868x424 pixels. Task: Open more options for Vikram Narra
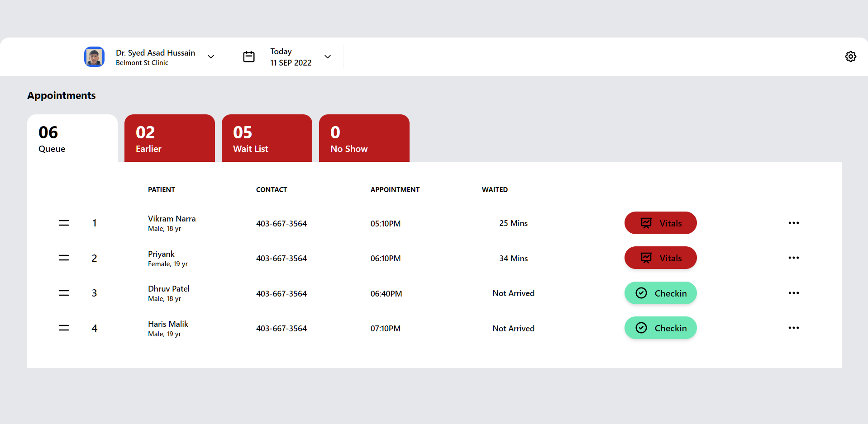point(794,223)
